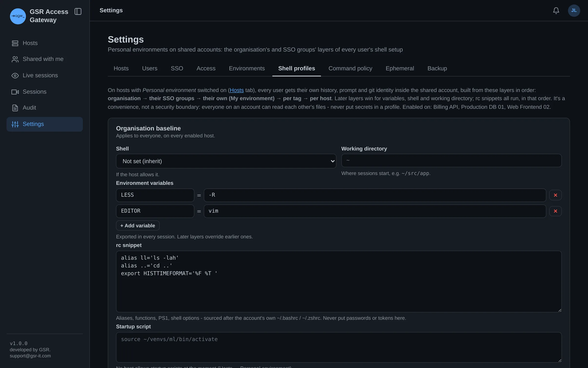Go to Live sessions in the sidebar
Viewport: 588px width, 368px height.
coord(45,76)
